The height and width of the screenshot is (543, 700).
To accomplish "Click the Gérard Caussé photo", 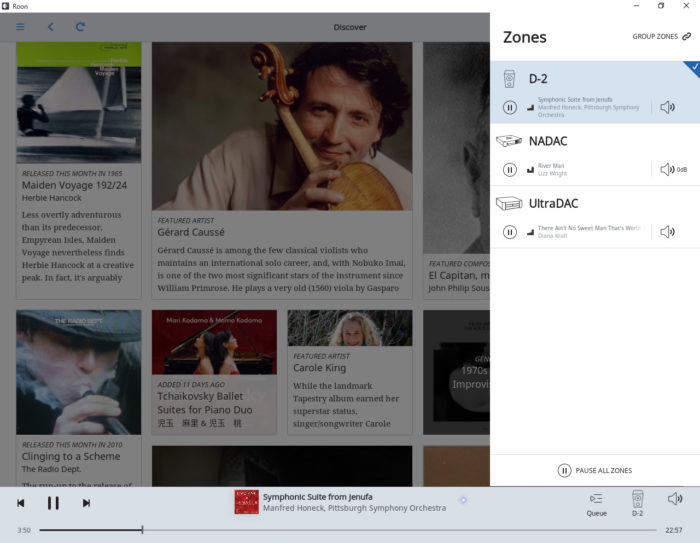I will click(x=282, y=126).
